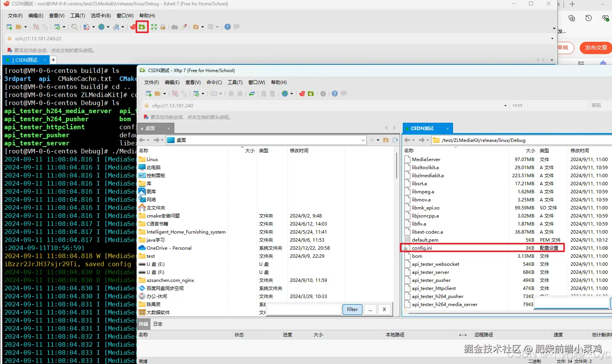Open Xshell Open-folder dropdown arrow
This screenshot has height=364, width=612.
(26, 27)
